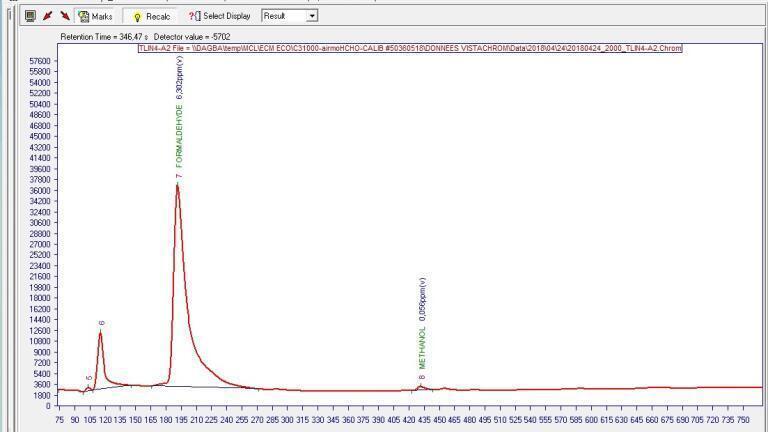Click peak number 6 marker
The width and height of the screenshot is (768, 432).
(101, 323)
